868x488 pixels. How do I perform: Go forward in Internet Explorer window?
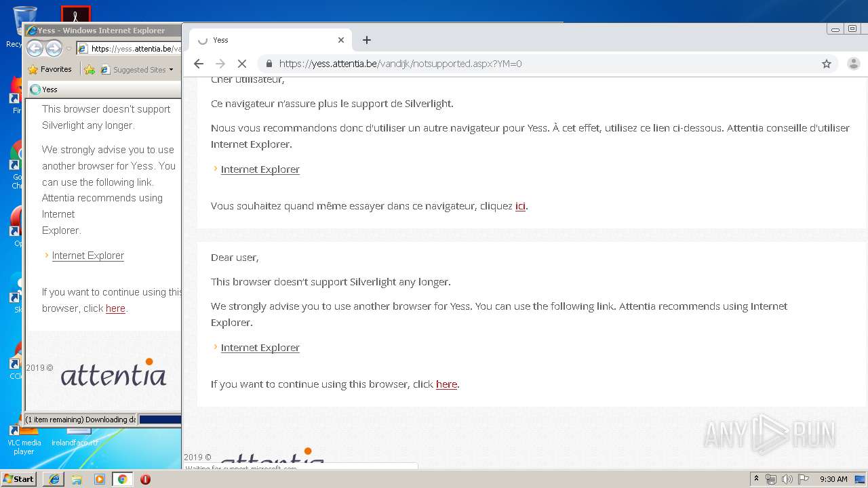[x=54, y=48]
